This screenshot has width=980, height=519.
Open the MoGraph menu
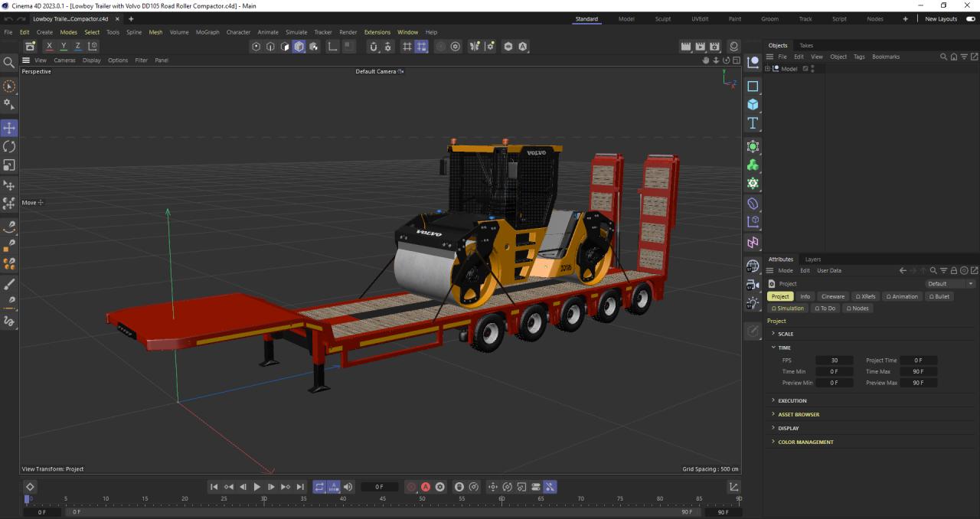(x=207, y=32)
